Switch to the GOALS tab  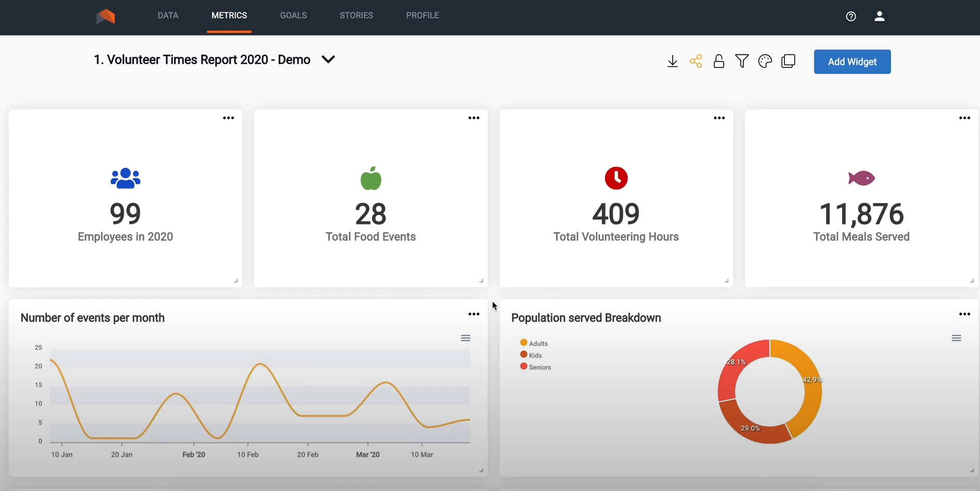(293, 16)
